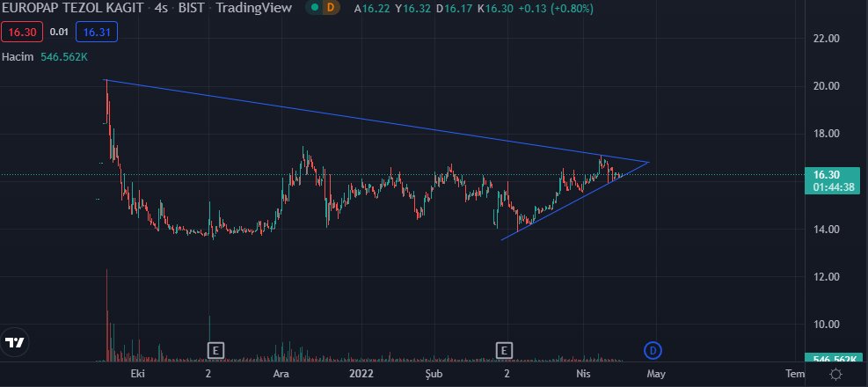Click the Hacim volume indicator label
868x387 pixels.
[18, 56]
